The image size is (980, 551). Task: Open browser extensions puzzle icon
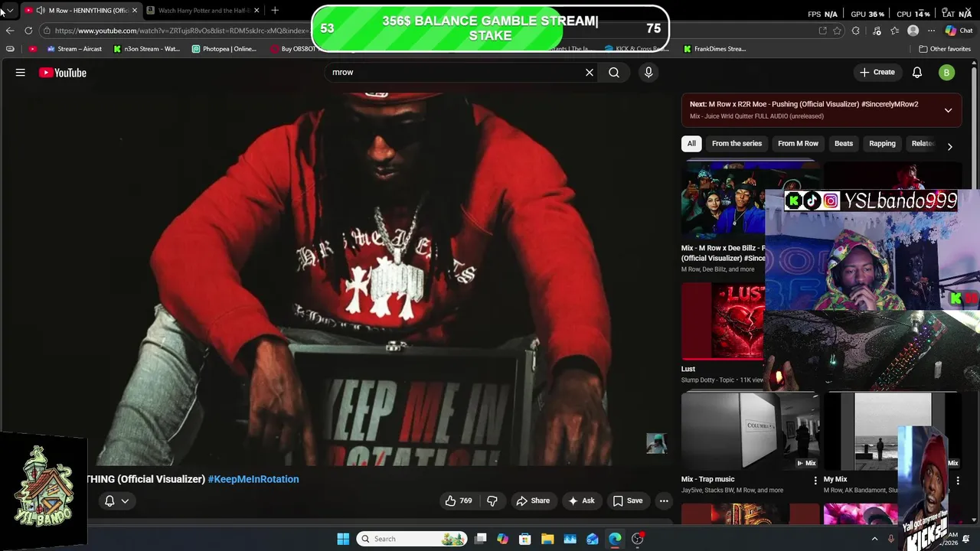(x=856, y=31)
